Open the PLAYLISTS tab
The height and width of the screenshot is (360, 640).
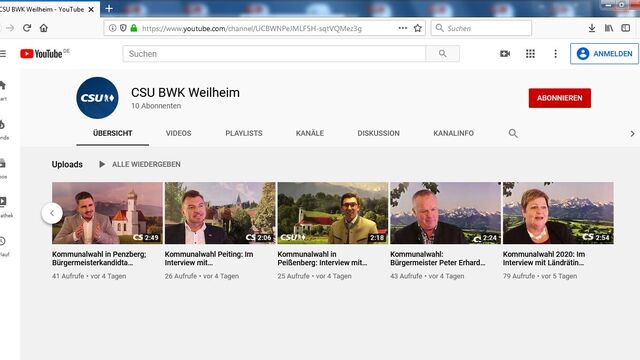[244, 133]
